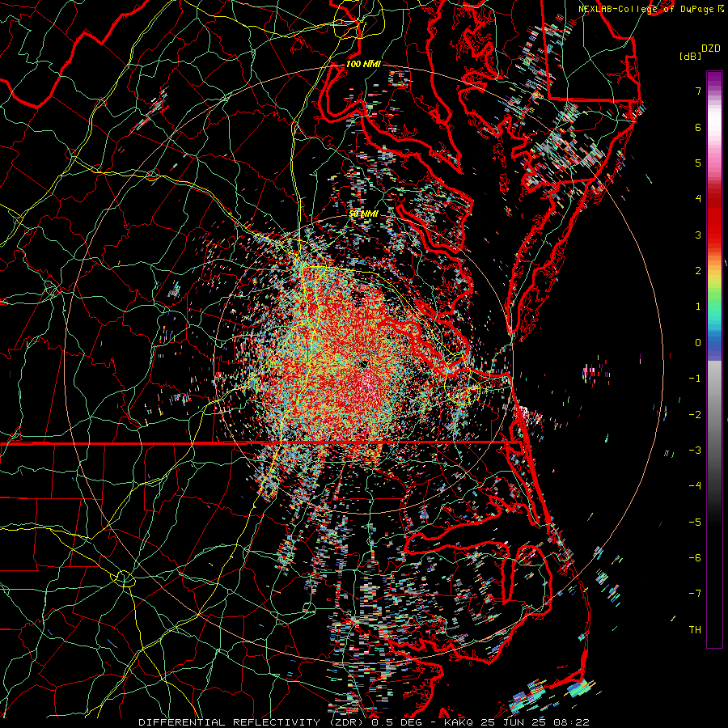The width and height of the screenshot is (728, 728).
Task: Click the 7 dB value on color scale
Action: point(698,91)
